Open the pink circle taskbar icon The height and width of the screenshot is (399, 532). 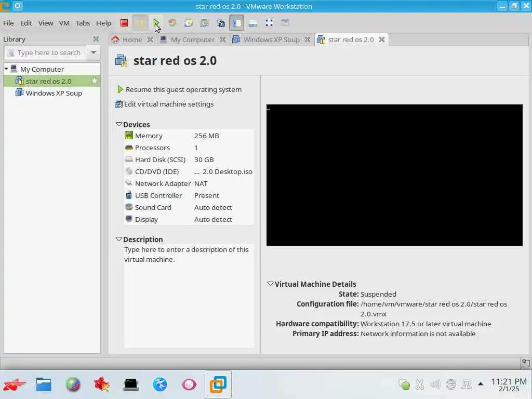(189, 384)
